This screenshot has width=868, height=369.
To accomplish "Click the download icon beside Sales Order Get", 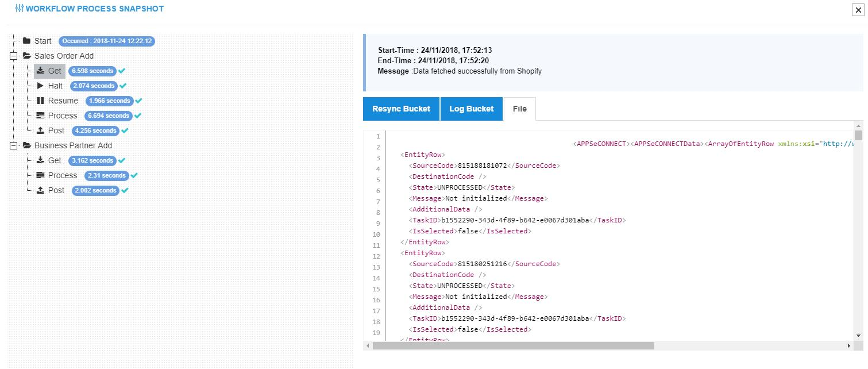I will click(40, 71).
